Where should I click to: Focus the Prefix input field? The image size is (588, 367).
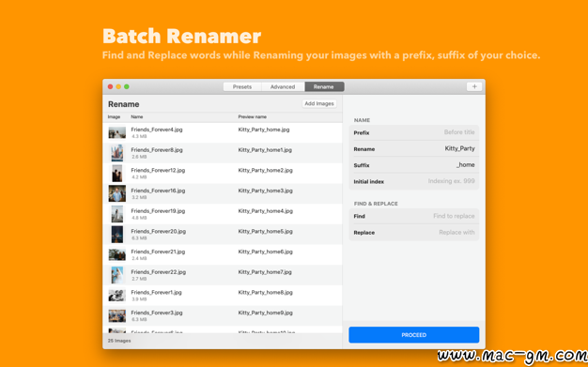tap(414, 132)
